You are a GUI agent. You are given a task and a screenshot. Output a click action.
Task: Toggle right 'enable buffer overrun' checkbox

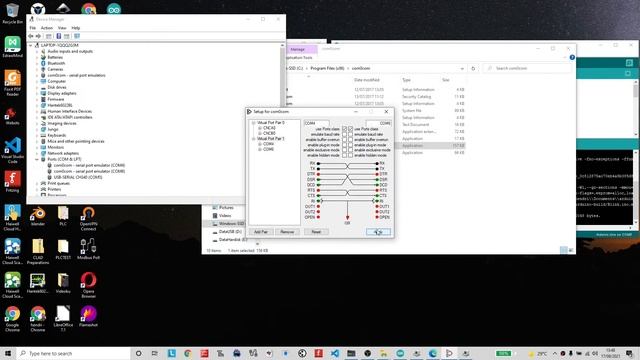click(x=351, y=140)
